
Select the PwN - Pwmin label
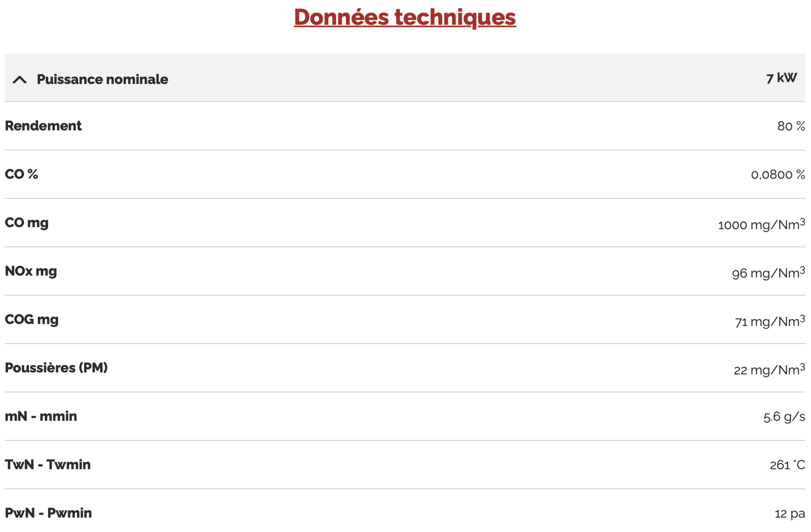(48, 513)
